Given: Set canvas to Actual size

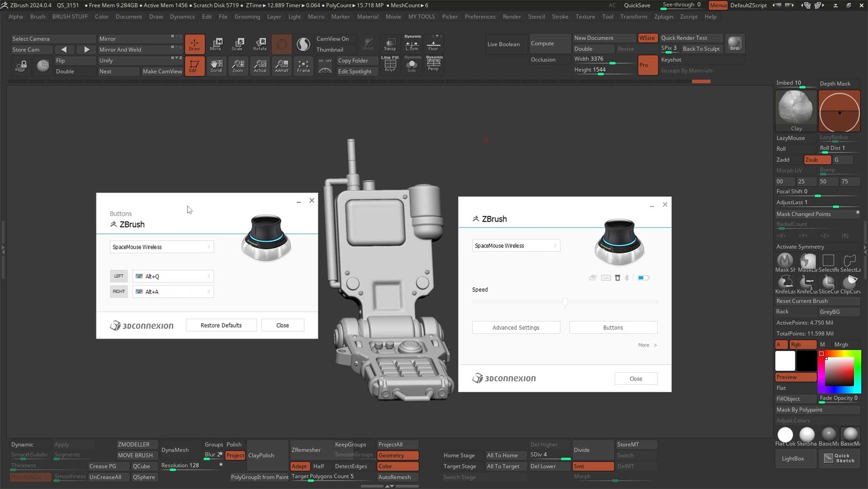Looking at the screenshot, I should 260,66.
